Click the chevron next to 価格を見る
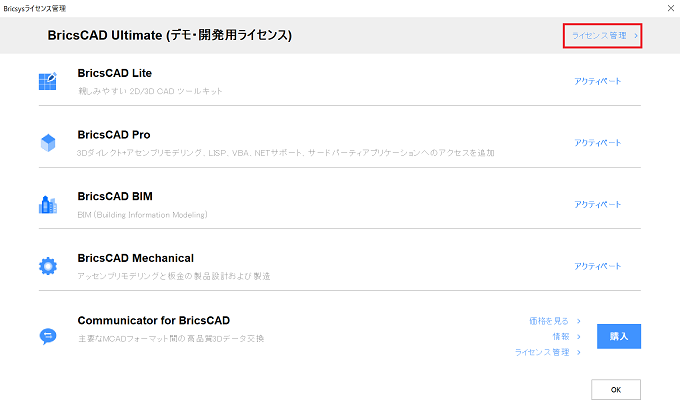This screenshot has height=406, width=680. 579,321
